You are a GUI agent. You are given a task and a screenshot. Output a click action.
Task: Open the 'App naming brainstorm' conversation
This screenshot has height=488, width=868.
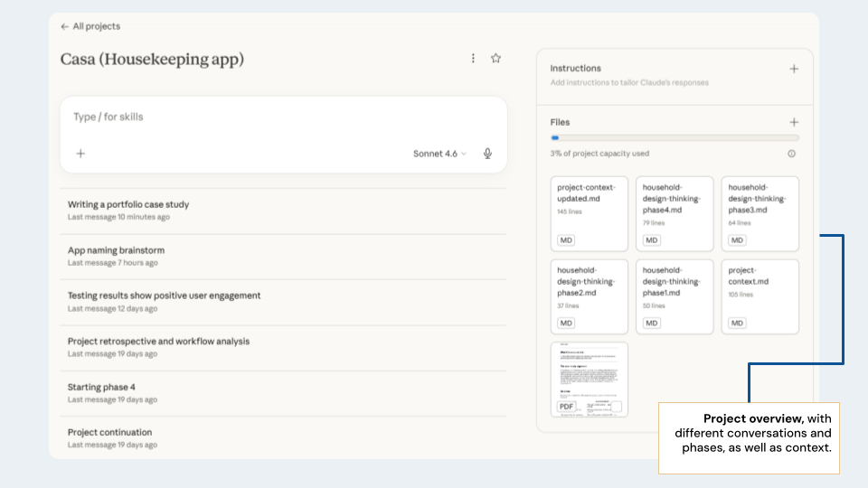tap(283, 256)
